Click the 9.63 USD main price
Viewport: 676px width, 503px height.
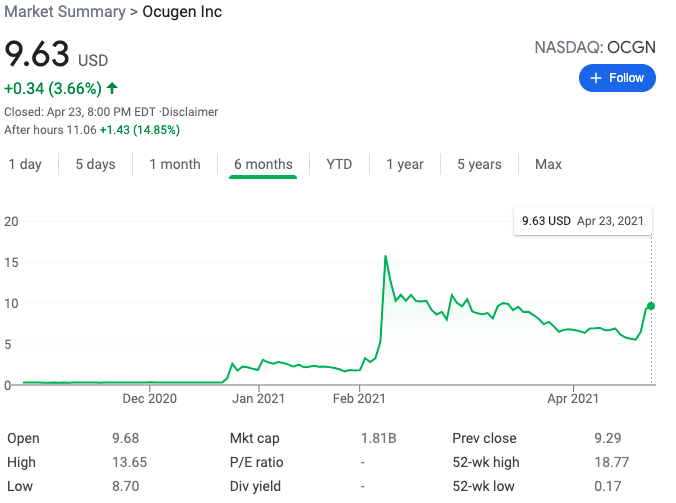tap(56, 54)
